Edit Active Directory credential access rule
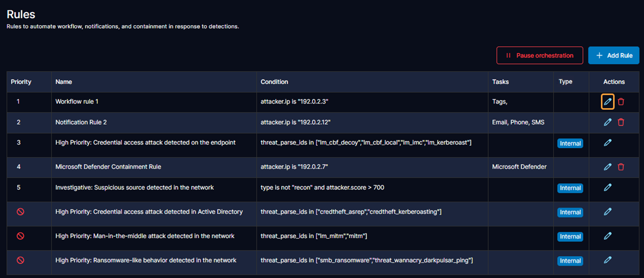Viewport: 644px width, 278px height. pyautogui.click(x=607, y=212)
